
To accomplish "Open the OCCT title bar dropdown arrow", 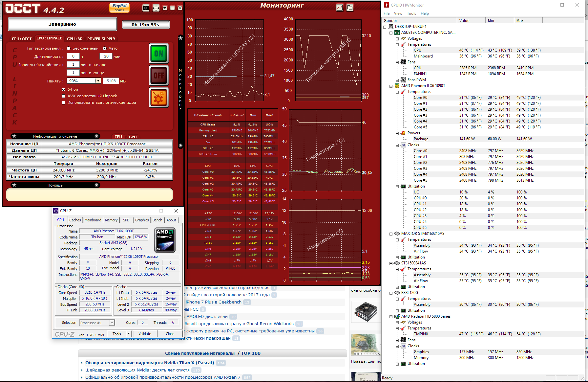I will click(x=165, y=8).
